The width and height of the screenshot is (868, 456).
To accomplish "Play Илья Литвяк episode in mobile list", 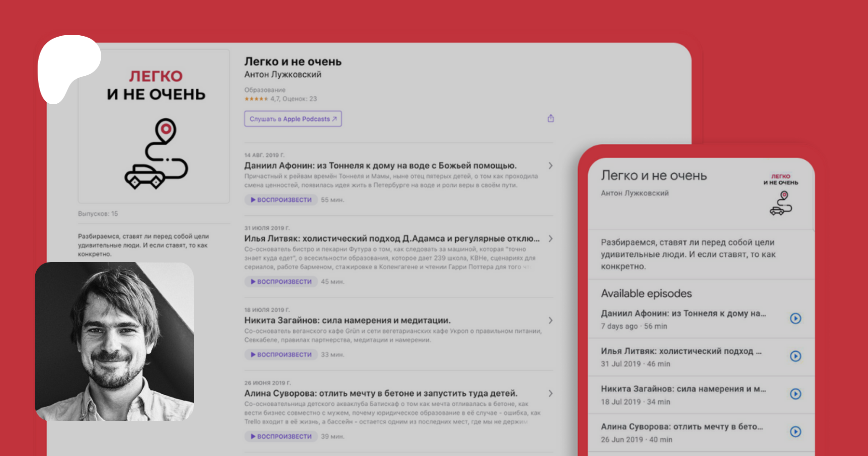I will click(795, 356).
